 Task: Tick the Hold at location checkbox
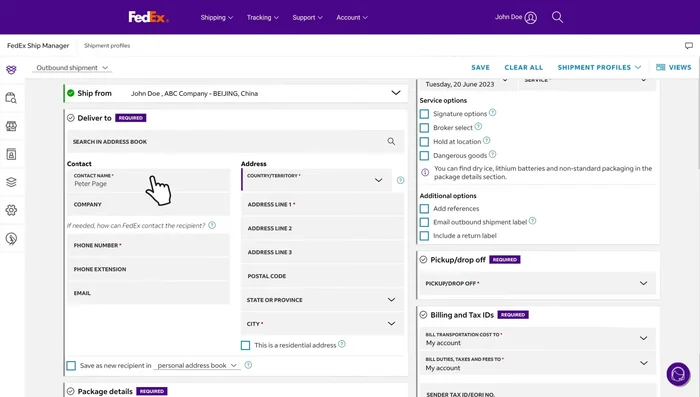click(425, 142)
